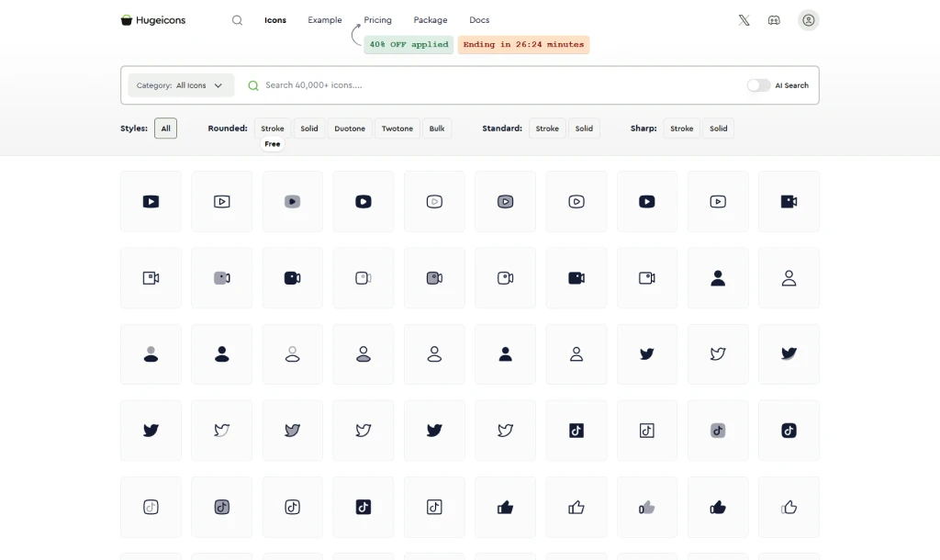Select the duotone TikTok icon with gray fill
This screenshot has height=560, width=940.
[x=222, y=508]
